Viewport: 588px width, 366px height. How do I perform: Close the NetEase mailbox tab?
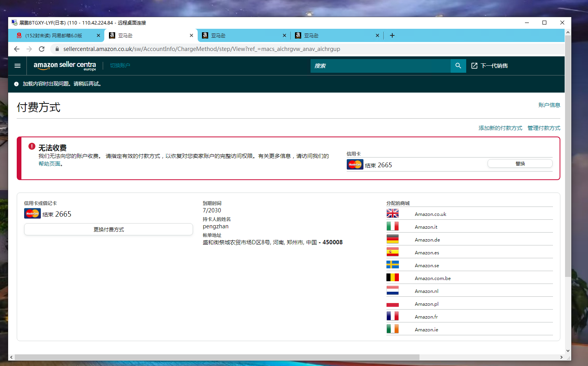98,35
